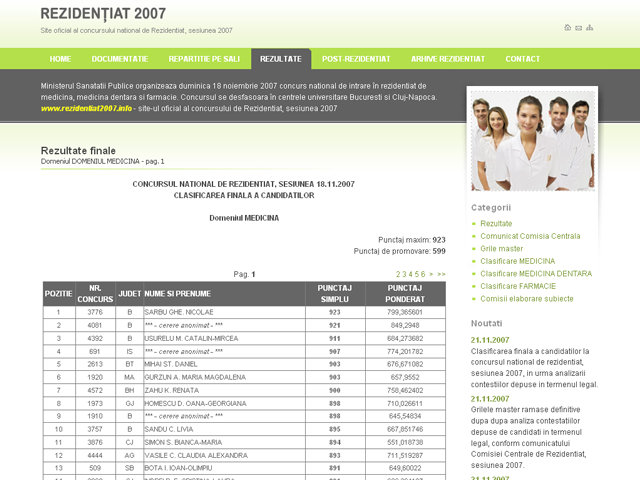Screen dimensions: 640x480
Task: Click the REZIDENȚIAT 2007 site title
Action: (103, 13)
